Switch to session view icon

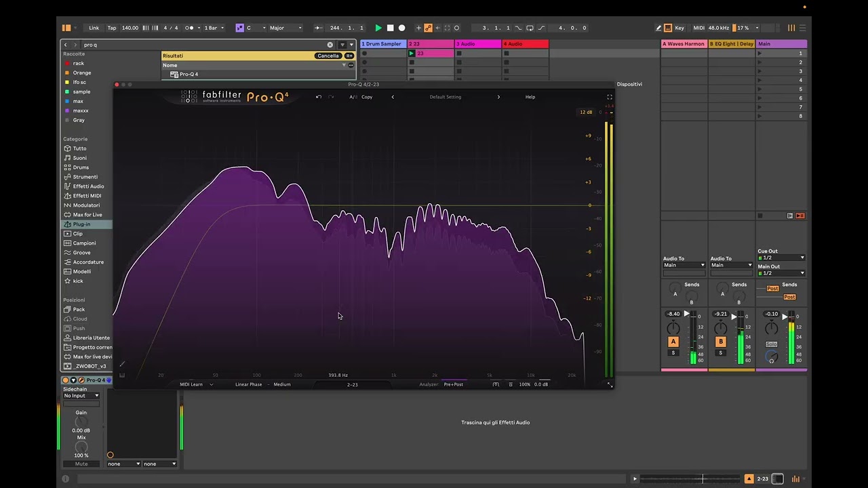[x=791, y=28]
